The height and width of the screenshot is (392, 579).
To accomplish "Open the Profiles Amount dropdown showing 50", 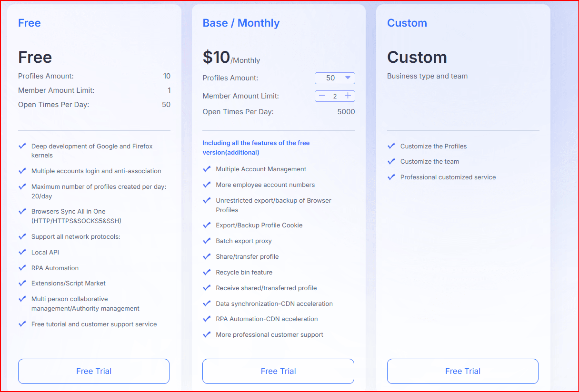I will 335,78.
